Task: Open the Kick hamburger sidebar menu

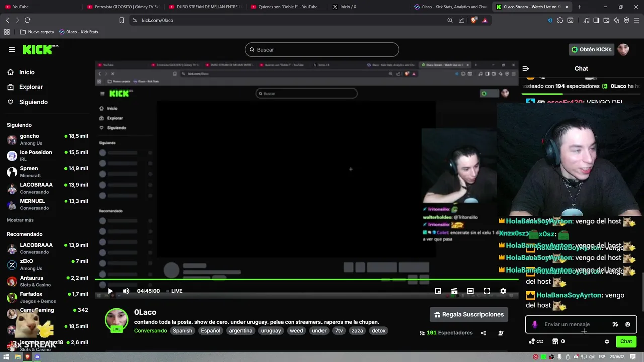Action: 12,50
